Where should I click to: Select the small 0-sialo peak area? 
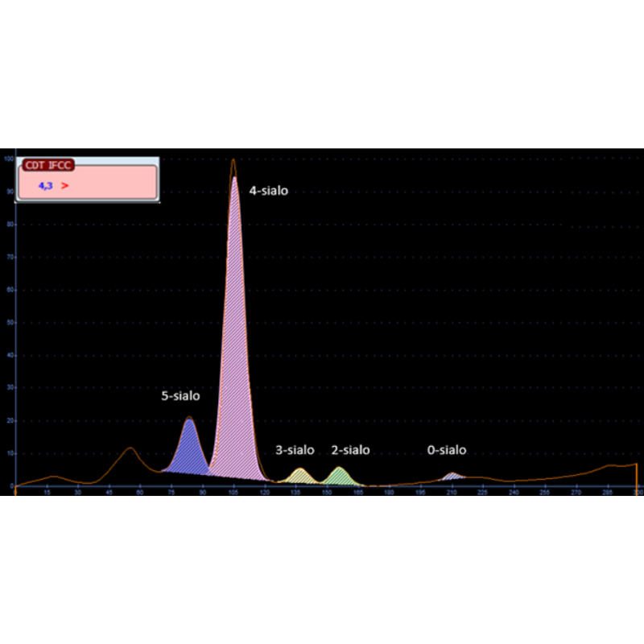pos(452,477)
